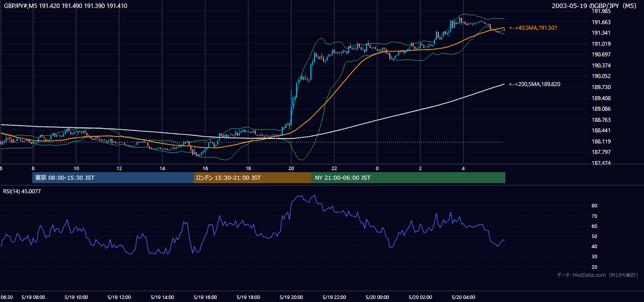The image size is (644, 302).
Task: Click the RSI 40 level label
Action: pos(595,246)
